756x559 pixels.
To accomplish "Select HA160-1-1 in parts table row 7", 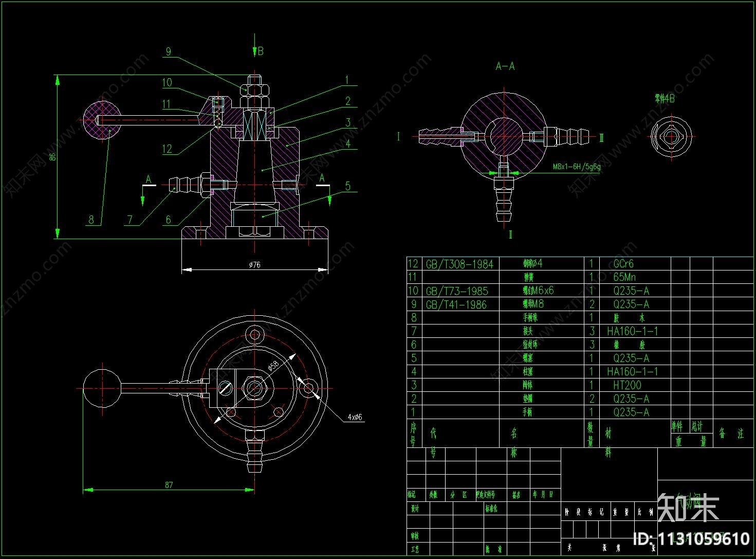I will pos(632,331).
